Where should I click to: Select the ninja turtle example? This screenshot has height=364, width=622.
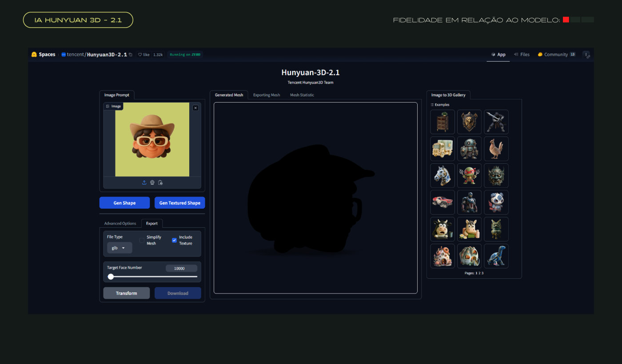[470, 175]
